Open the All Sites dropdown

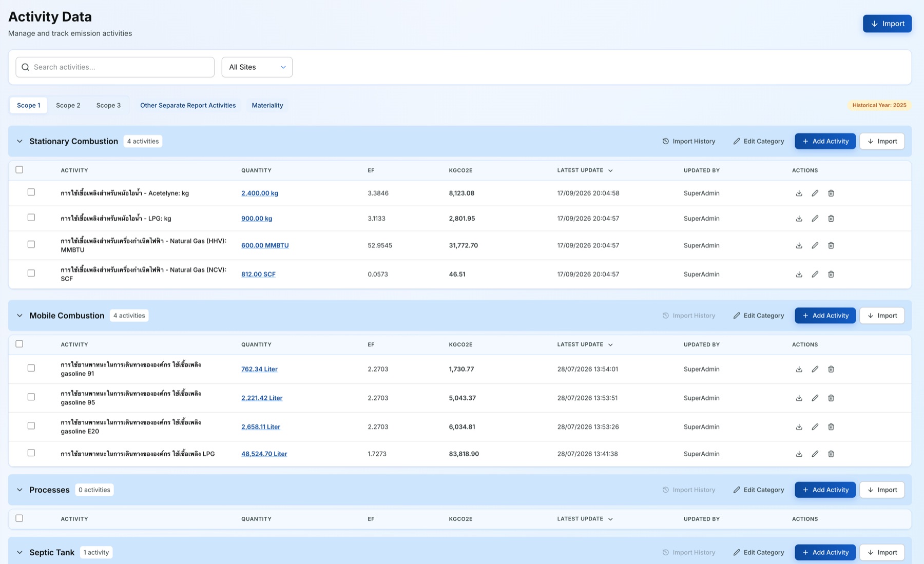point(257,67)
